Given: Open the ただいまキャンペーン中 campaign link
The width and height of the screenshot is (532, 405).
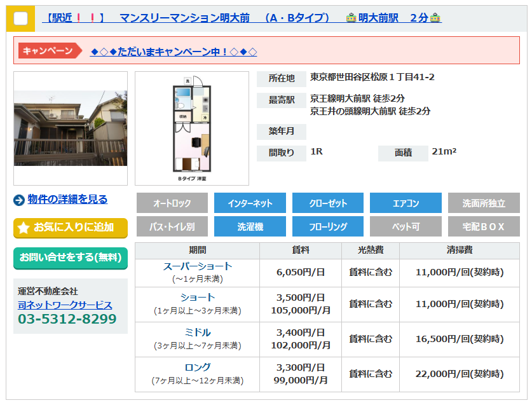Looking at the screenshot, I should pos(174,52).
